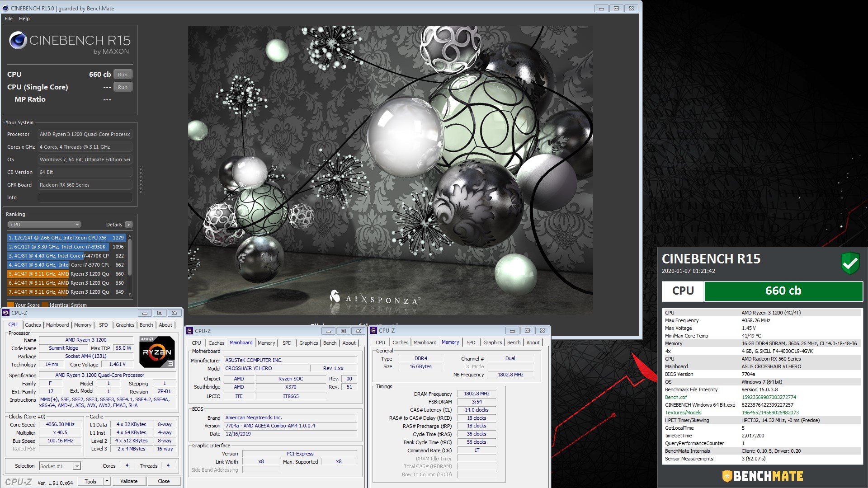The width and height of the screenshot is (868, 488).
Task: Click the Processor AMD Ryzen 3 1200 field
Action: 85,134
